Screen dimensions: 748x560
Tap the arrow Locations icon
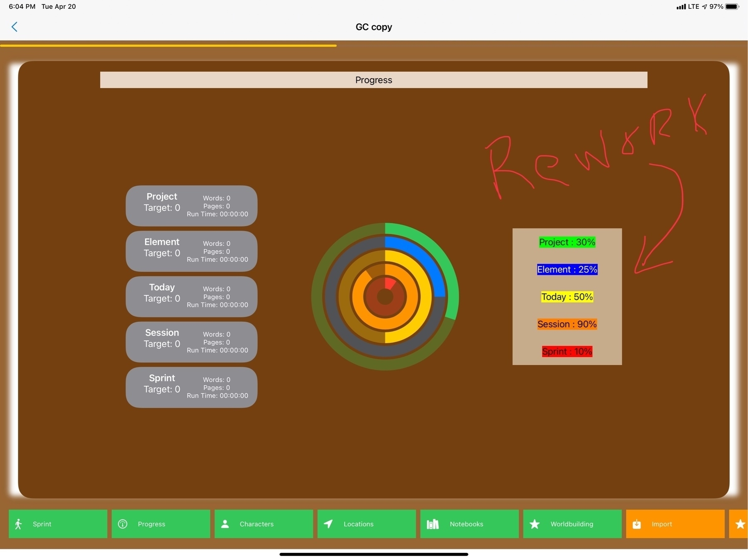point(328,524)
